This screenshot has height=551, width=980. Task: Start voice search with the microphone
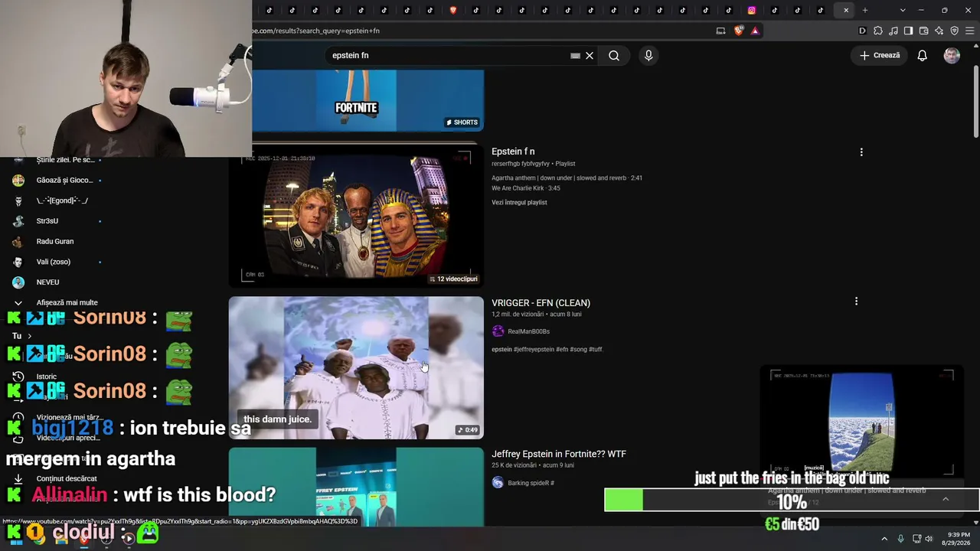[648, 55]
